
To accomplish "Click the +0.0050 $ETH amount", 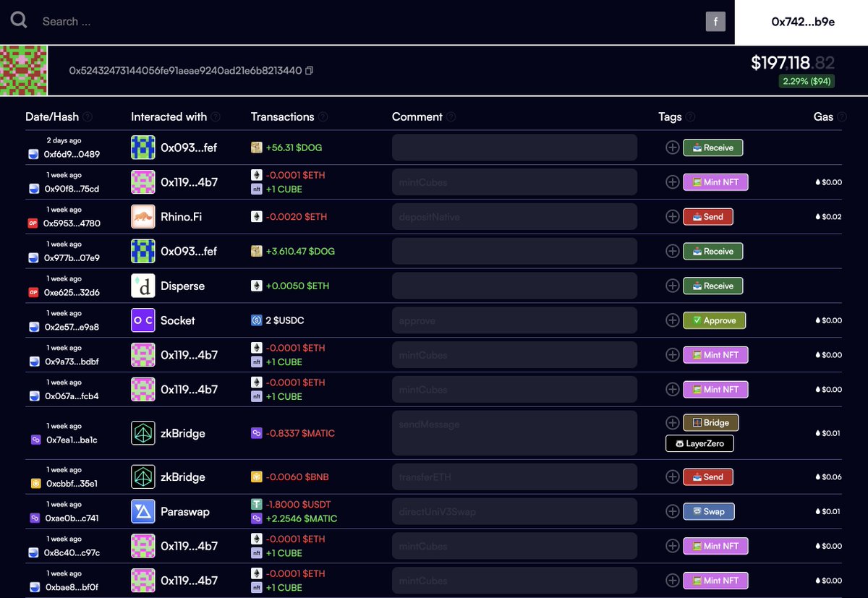I will click(297, 286).
